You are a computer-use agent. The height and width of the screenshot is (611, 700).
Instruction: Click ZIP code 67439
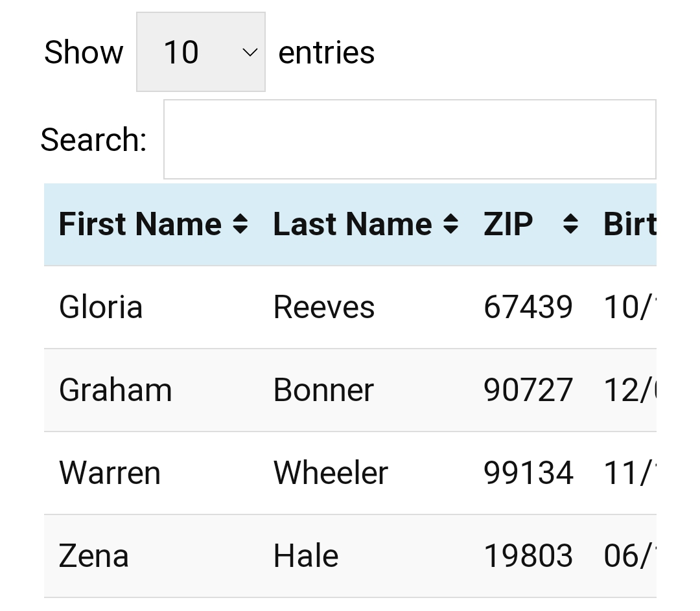(x=528, y=307)
